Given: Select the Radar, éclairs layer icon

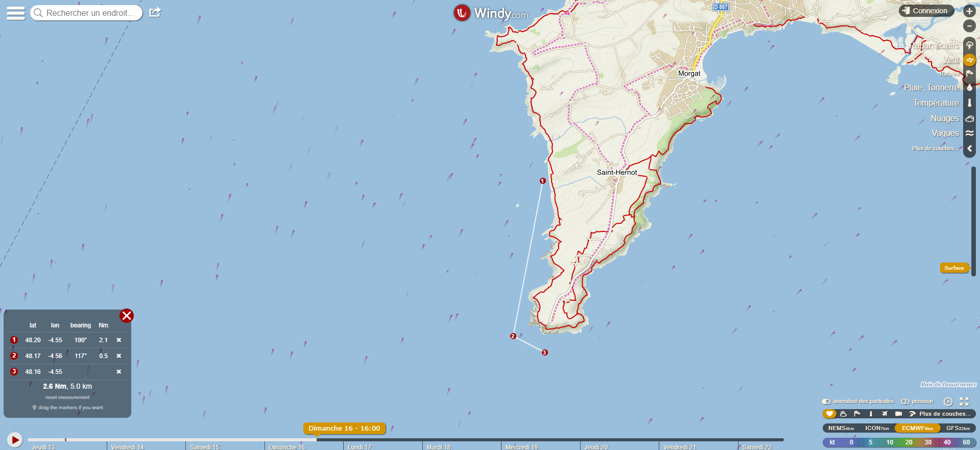Looking at the screenshot, I should tap(969, 45).
